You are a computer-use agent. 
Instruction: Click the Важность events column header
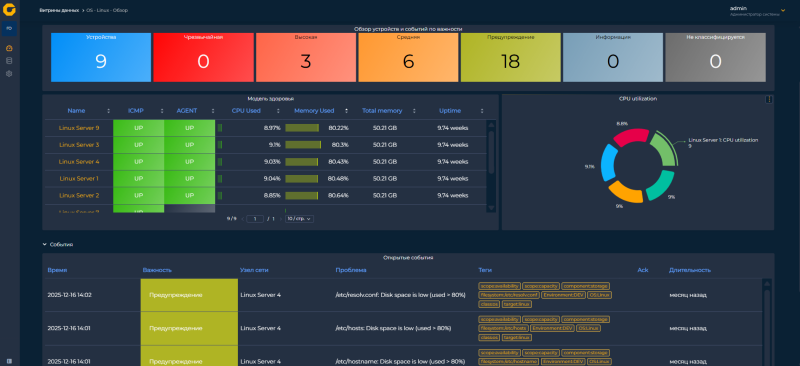point(157,270)
